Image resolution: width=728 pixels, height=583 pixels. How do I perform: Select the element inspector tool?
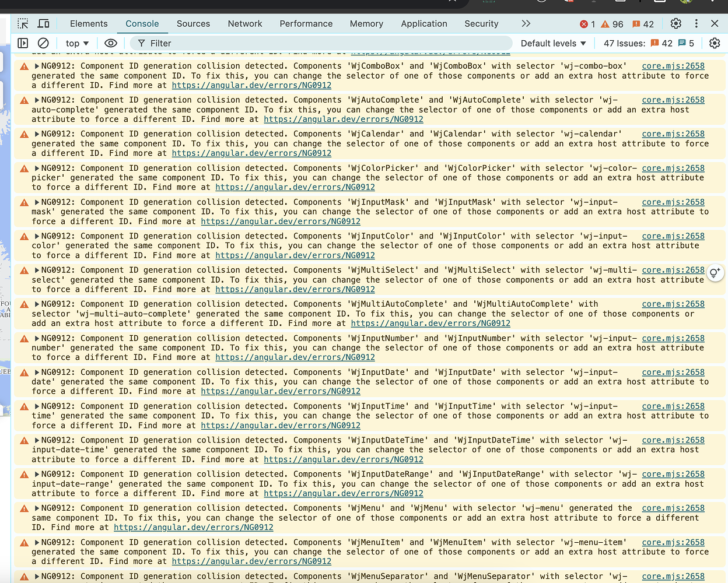(22, 23)
